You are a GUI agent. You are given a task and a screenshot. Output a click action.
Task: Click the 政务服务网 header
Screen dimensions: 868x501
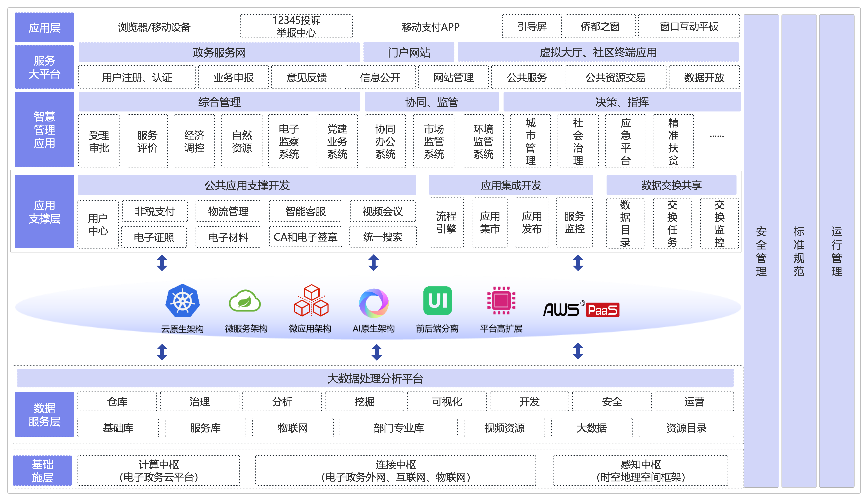[x=219, y=52]
